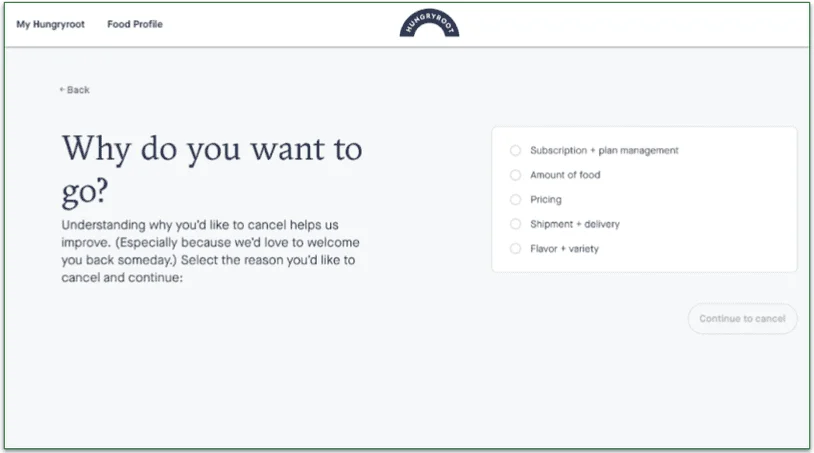Click the Hungryroot logo in the header
Image resolution: width=814 pixels, height=453 pixels.
click(x=429, y=25)
